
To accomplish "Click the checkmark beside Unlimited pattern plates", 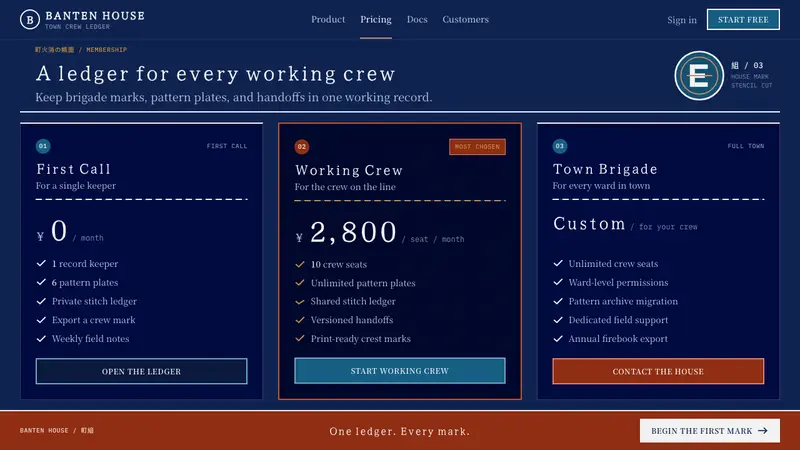I will [x=300, y=283].
